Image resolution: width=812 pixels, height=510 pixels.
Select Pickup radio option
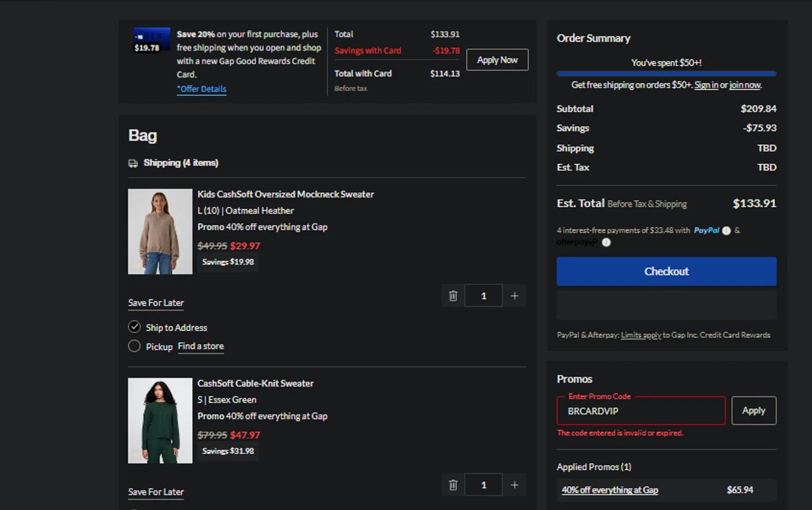[x=134, y=346]
